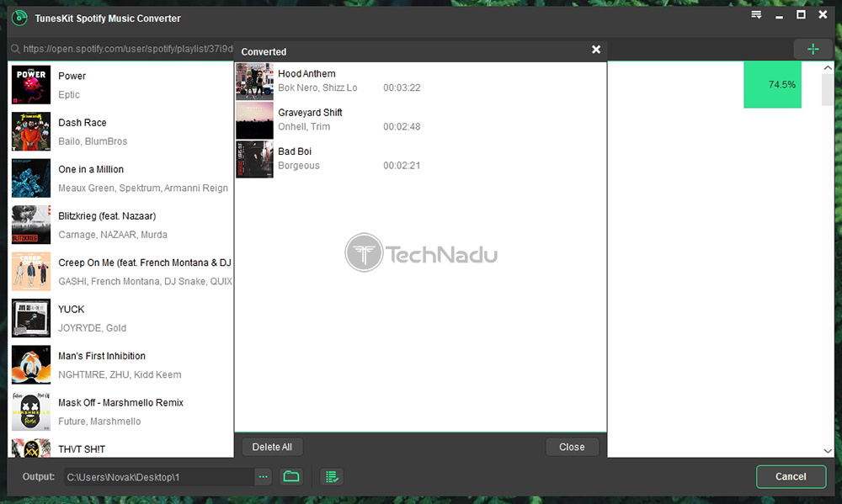Open the output folder icon
The width and height of the screenshot is (842, 504).
pos(291,476)
